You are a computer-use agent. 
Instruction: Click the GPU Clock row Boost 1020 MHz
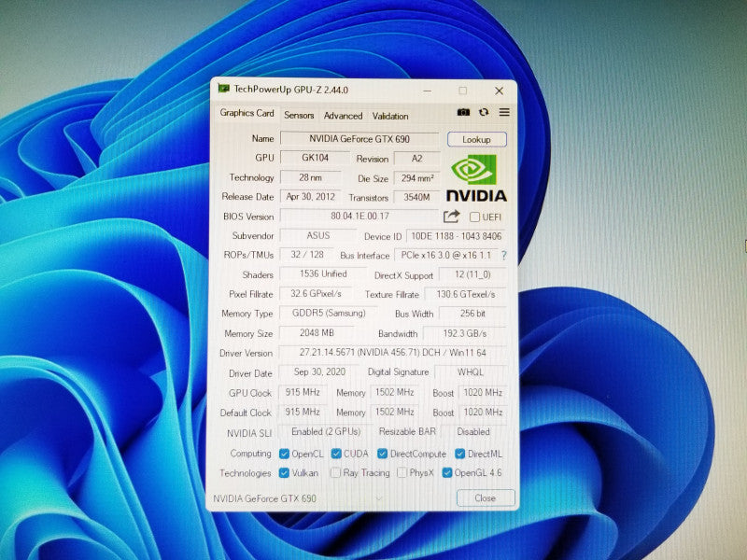483,392
